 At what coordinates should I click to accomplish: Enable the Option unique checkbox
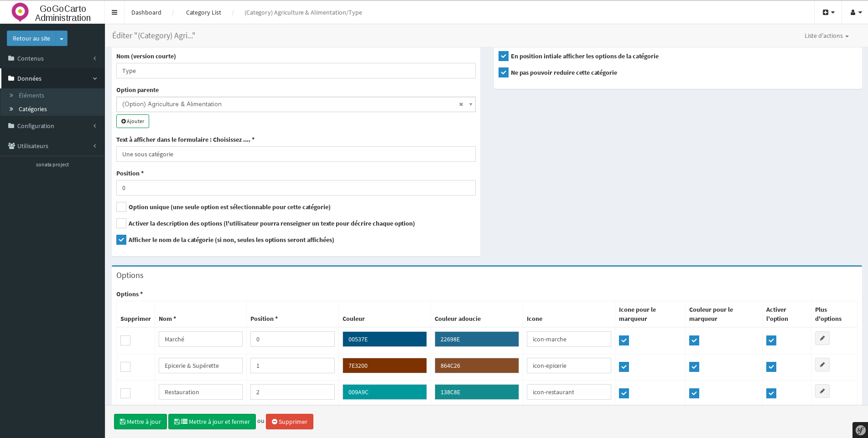tap(121, 207)
